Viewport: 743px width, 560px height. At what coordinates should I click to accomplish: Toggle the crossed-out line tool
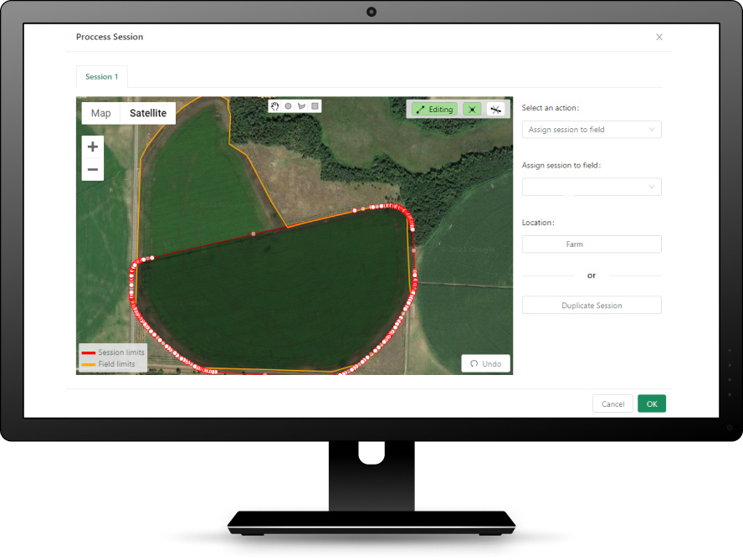click(x=495, y=110)
